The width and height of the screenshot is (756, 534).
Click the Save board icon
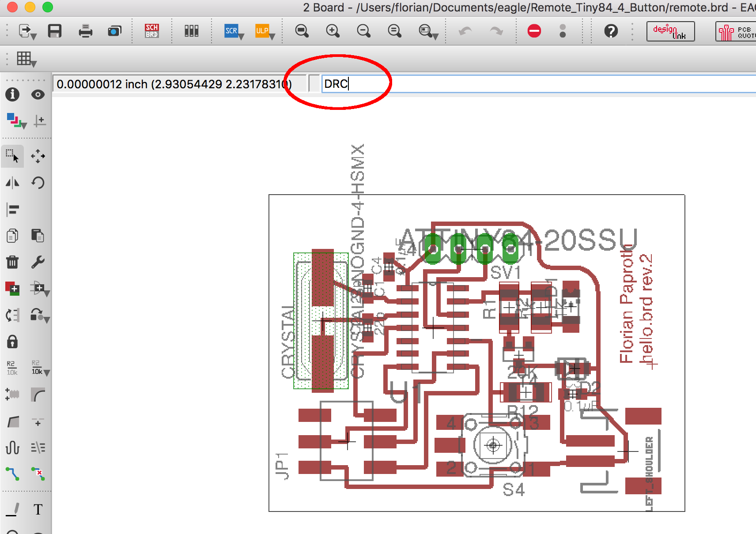click(x=55, y=31)
